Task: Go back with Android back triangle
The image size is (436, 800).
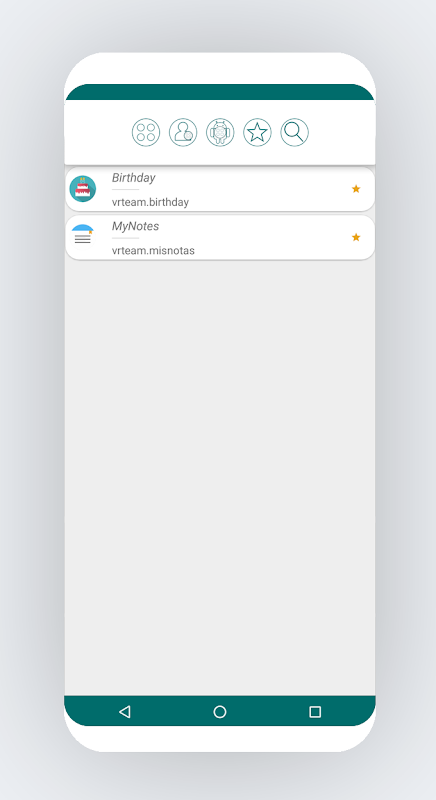Action: pyautogui.click(x=124, y=711)
